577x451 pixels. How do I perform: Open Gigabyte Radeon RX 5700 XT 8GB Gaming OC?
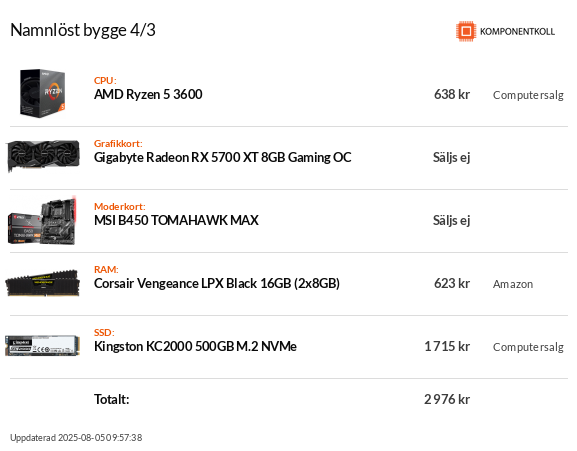[223, 157]
